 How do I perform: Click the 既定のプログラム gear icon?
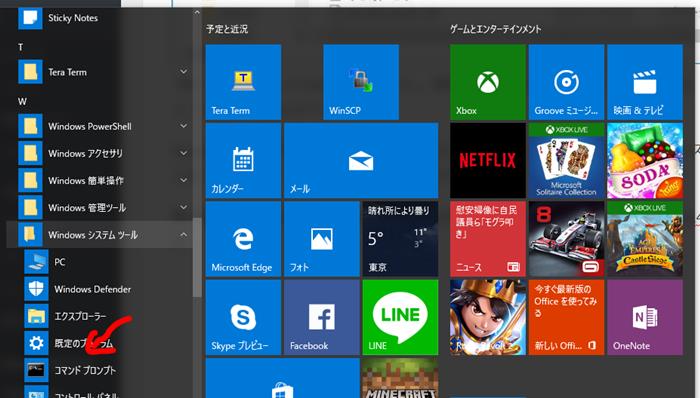36,343
